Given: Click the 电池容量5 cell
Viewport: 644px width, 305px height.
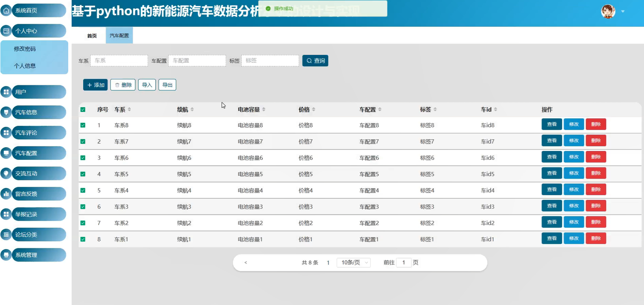Looking at the screenshot, I should [250, 174].
